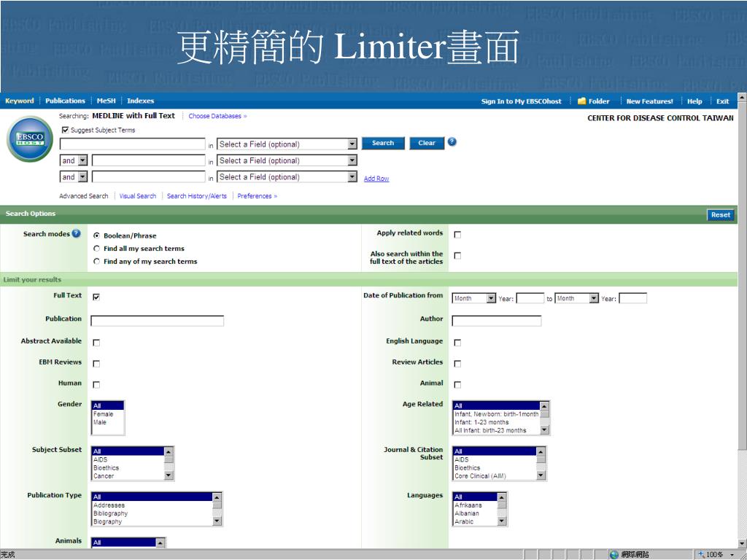Check the Animal limiter
The width and height of the screenshot is (747, 560).
point(457,385)
